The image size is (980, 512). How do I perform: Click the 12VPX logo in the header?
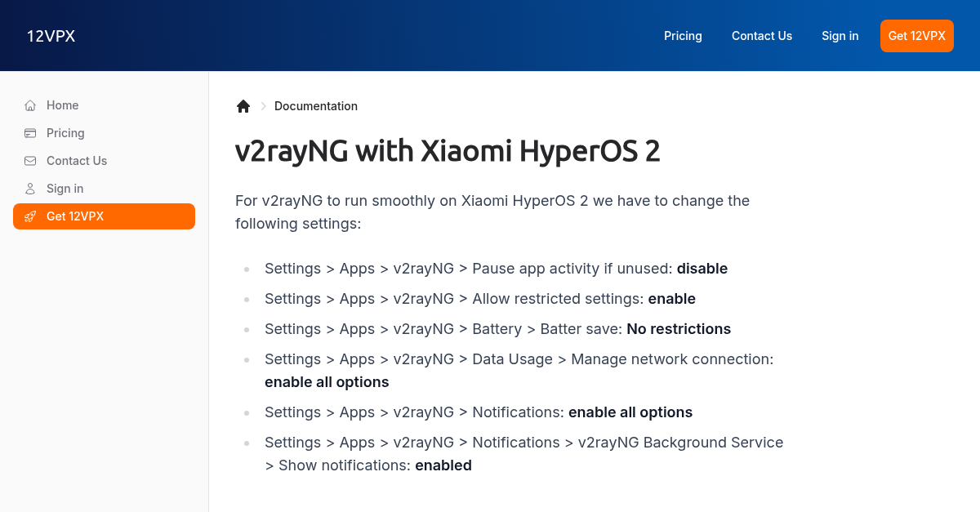pyautogui.click(x=51, y=36)
